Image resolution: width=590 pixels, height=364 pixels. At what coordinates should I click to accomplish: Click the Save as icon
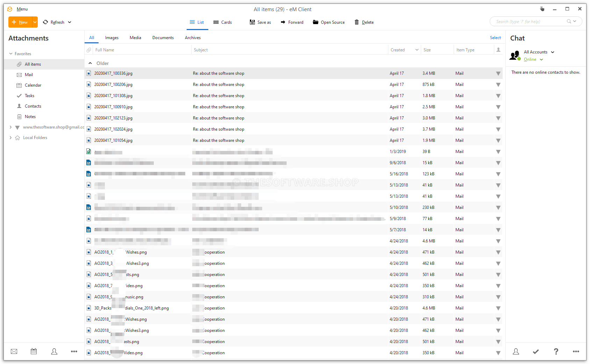pos(252,22)
